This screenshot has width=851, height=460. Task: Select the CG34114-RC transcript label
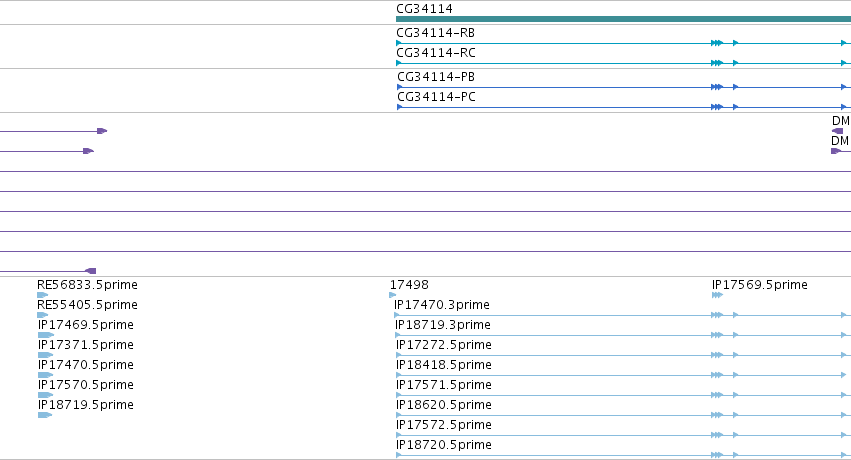point(436,53)
